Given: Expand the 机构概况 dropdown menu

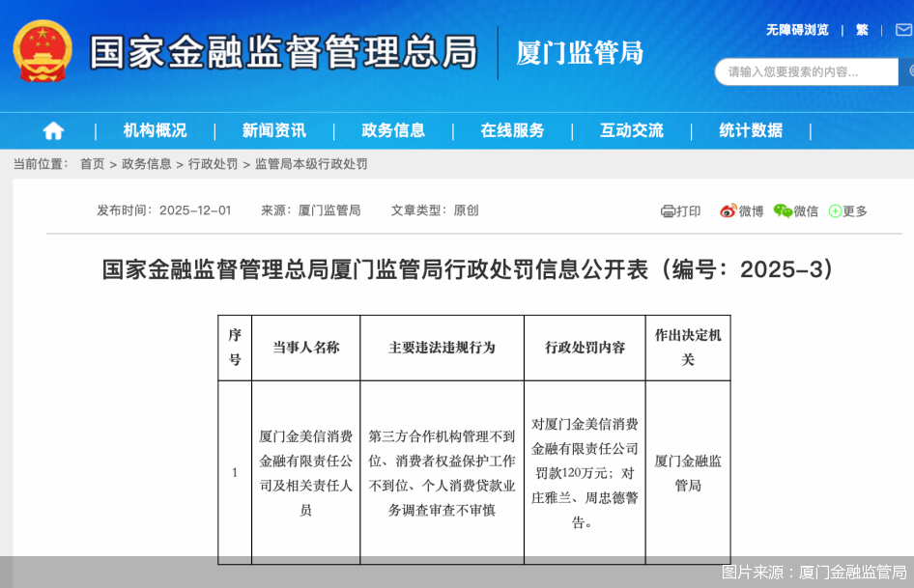Looking at the screenshot, I should [x=156, y=130].
